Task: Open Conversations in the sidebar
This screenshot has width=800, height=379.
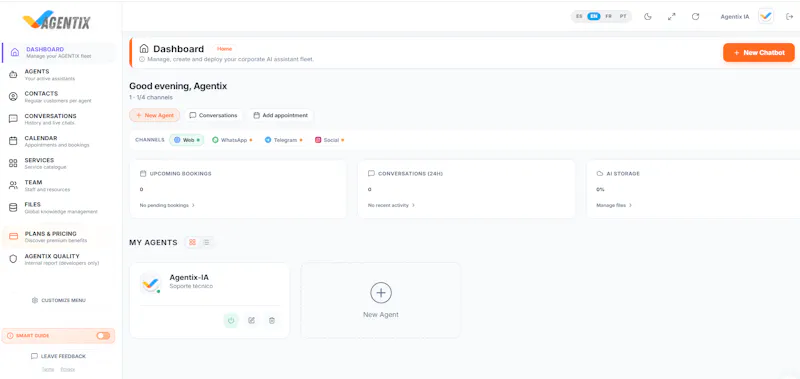Action: tap(59, 119)
